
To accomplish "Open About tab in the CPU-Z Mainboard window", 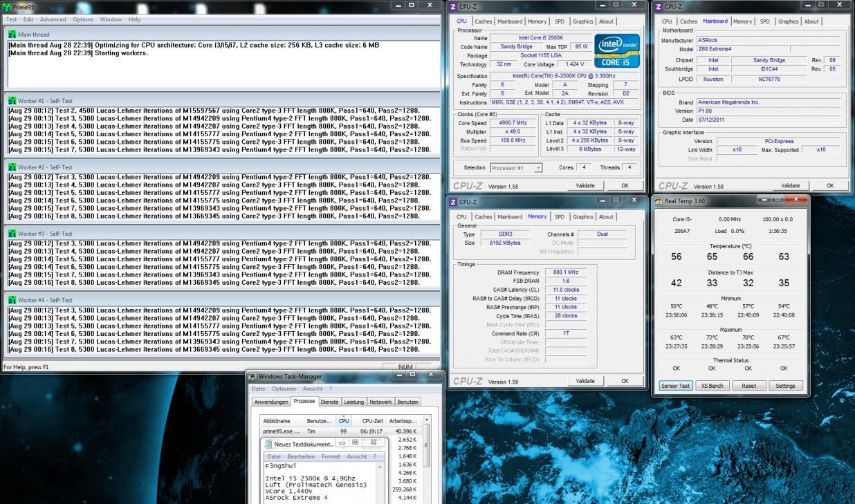I will (x=811, y=21).
